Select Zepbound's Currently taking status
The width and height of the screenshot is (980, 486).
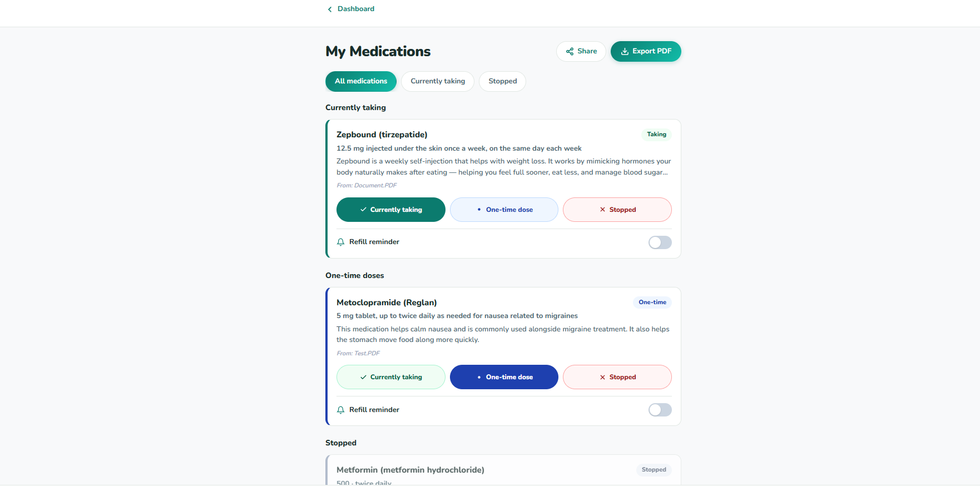coord(391,210)
